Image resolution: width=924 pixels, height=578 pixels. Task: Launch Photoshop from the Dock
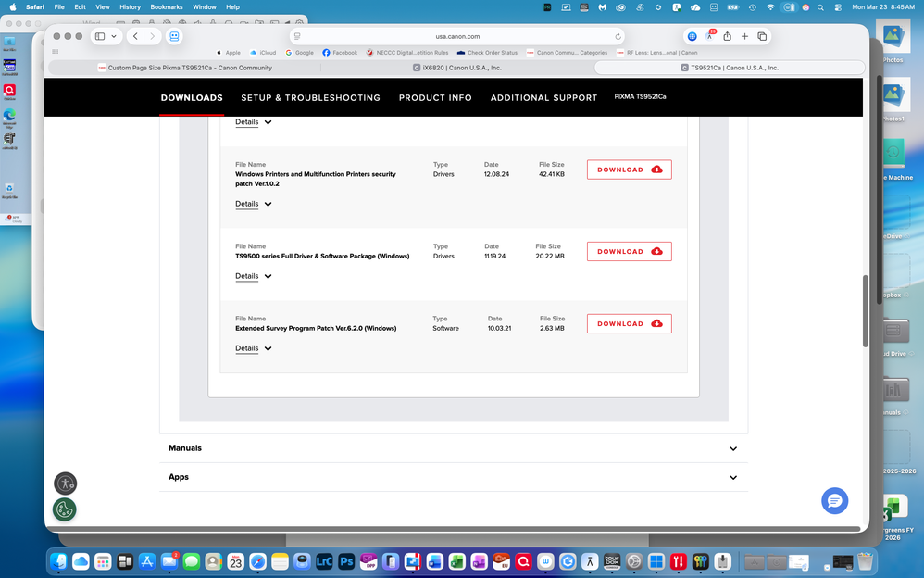click(x=346, y=561)
